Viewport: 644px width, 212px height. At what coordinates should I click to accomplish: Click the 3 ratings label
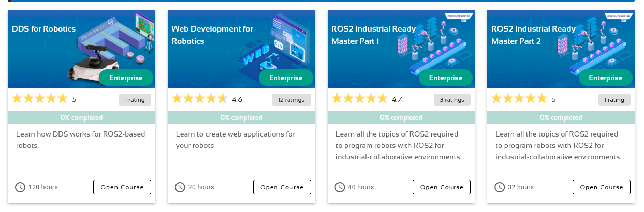452,100
